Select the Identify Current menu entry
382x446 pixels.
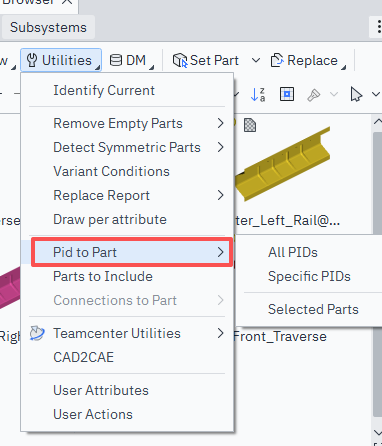coord(104,90)
